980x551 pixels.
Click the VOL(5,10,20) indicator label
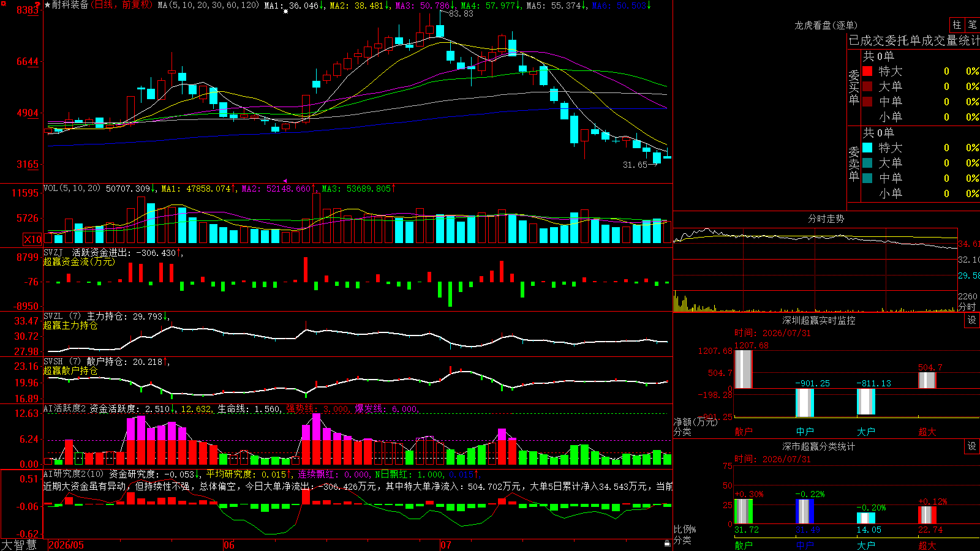72,189
